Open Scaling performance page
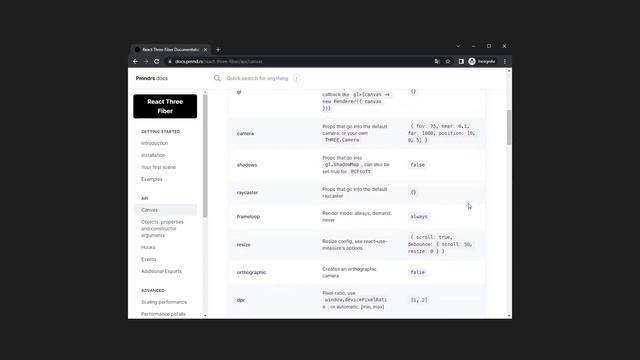640x360 pixels. 164,302
